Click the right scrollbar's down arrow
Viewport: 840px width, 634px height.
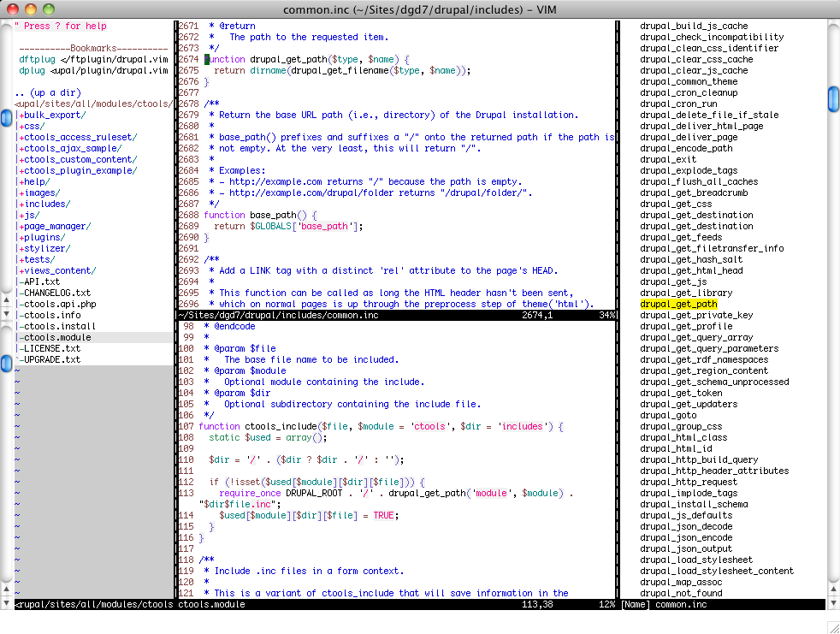(833, 603)
